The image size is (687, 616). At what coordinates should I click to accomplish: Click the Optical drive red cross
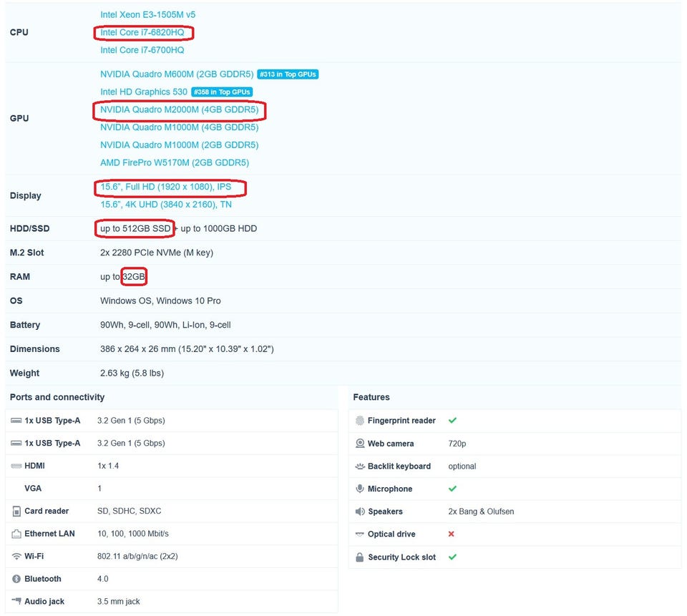pos(452,534)
